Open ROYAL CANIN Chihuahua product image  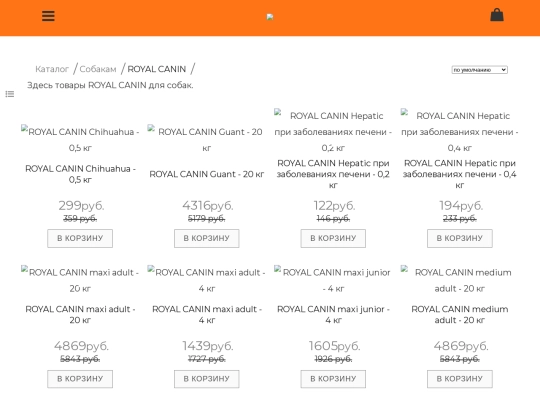(80, 139)
